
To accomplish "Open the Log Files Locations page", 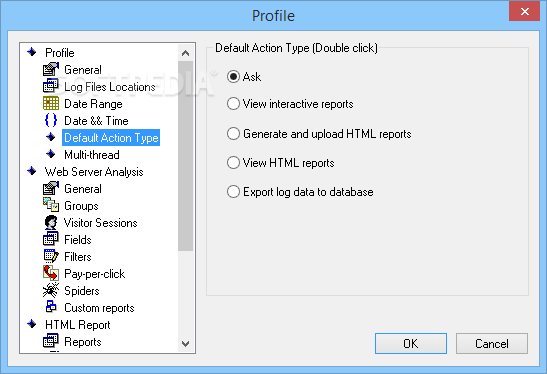I will [x=110, y=87].
